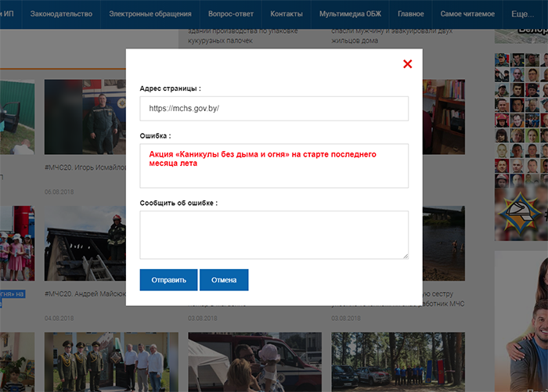
Task: Focus the Сообщить об ошибке text area
Action: pos(274,235)
